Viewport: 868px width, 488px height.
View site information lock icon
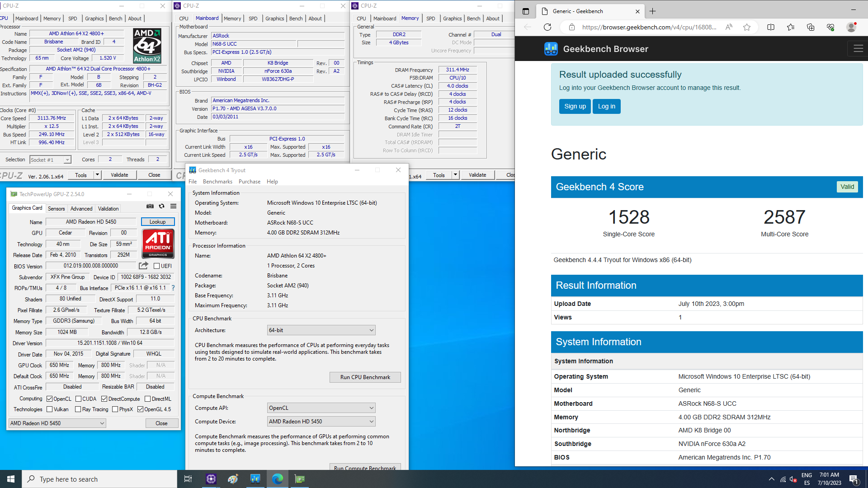572,27
